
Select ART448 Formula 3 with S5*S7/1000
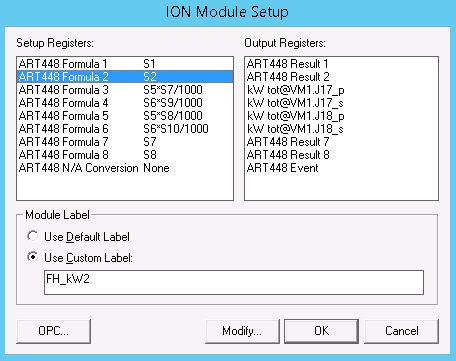[x=125, y=90]
